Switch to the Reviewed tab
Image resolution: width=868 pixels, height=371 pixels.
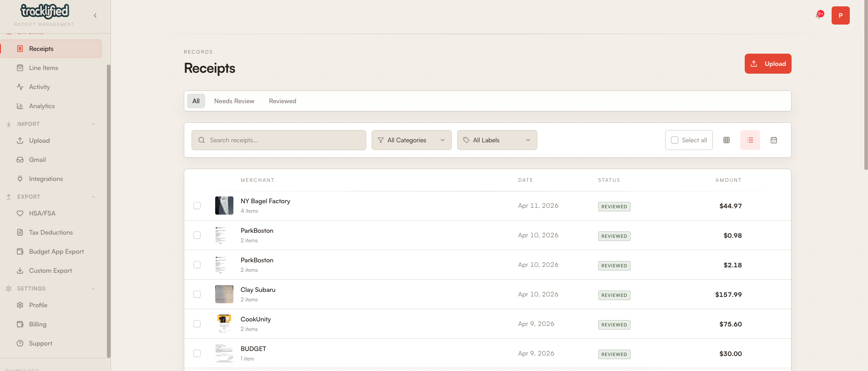(x=282, y=101)
